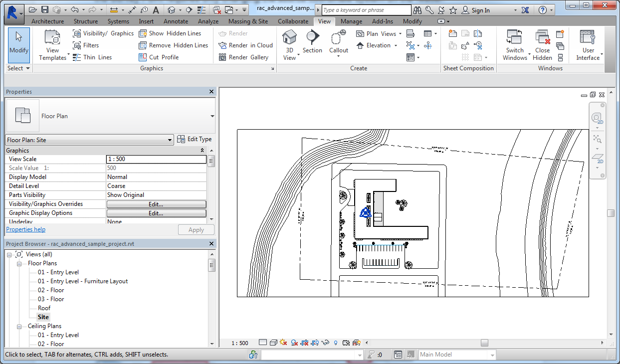This screenshot has width=620, height=364.
Task: Collapse the Ceiling Plans tree node
Action: point(19,326)
